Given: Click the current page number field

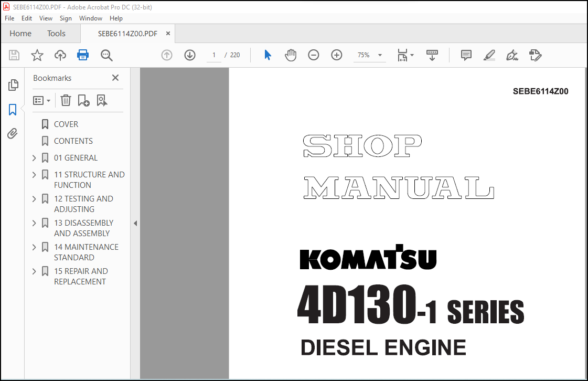Looking at the screenshot, I should 214,55.
